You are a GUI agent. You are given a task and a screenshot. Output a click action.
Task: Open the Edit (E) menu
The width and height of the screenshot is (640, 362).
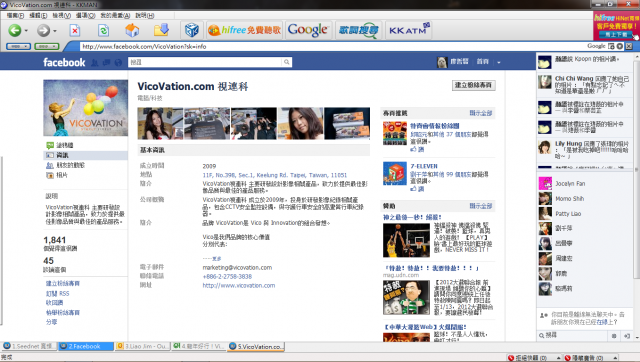[38, 16]
